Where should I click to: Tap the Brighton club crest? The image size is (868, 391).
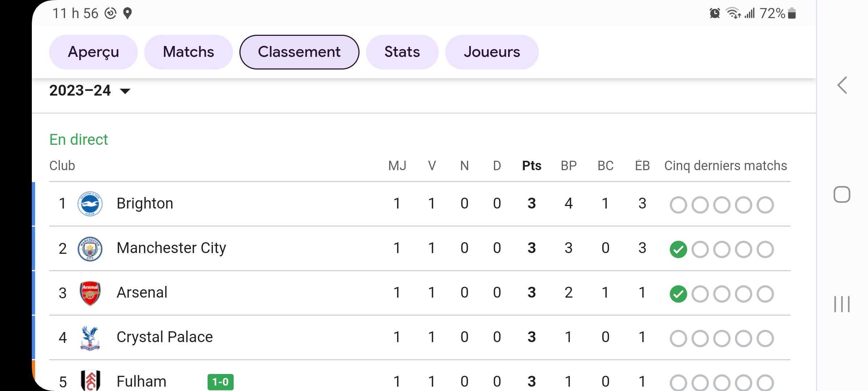pyautogui.click(x=90, y=204)
